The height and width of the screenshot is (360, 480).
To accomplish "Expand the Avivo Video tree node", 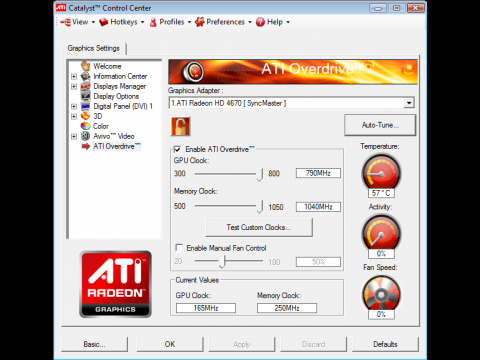I will tap(74, 136).
